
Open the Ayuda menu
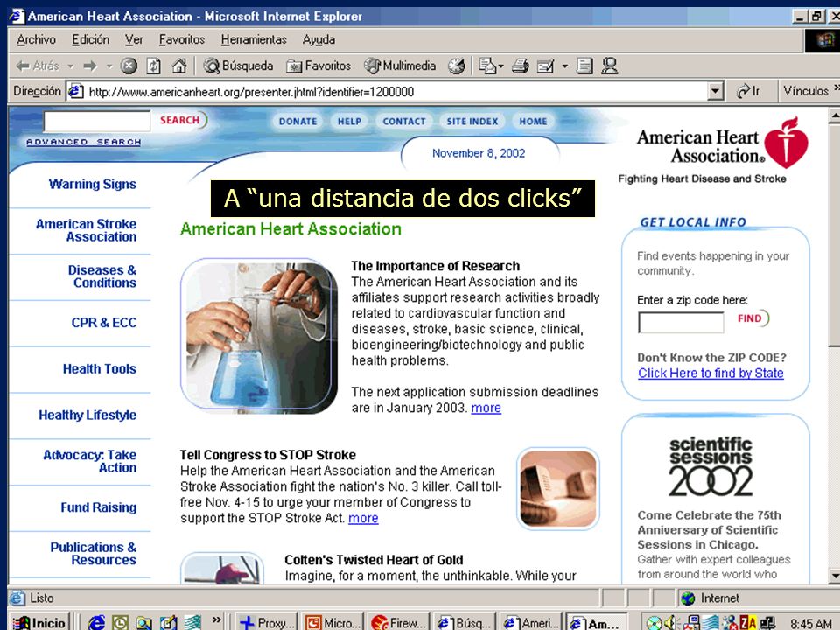pyautogui.click(x=318, y=39)
